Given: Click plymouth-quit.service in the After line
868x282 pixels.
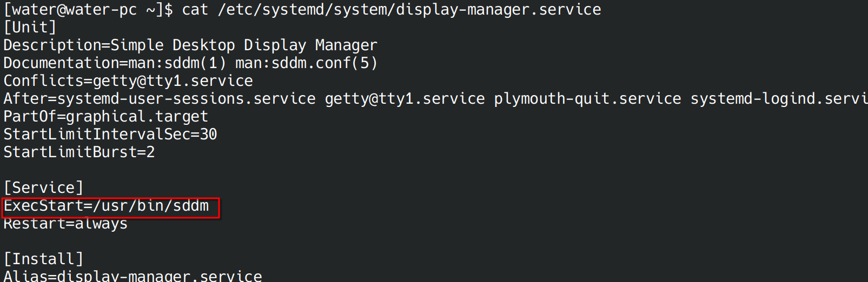Looking at the screenshot, I should (x=587, y=99).
